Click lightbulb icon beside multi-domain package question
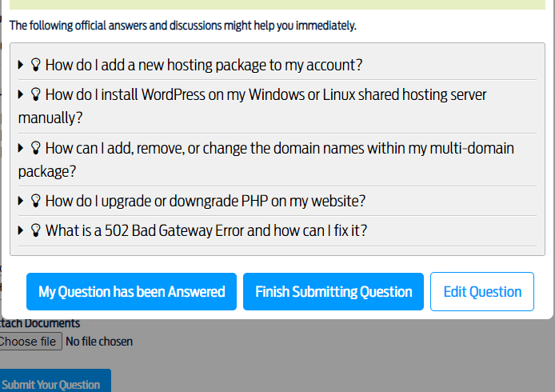555x392 pixels. [35, 148]
